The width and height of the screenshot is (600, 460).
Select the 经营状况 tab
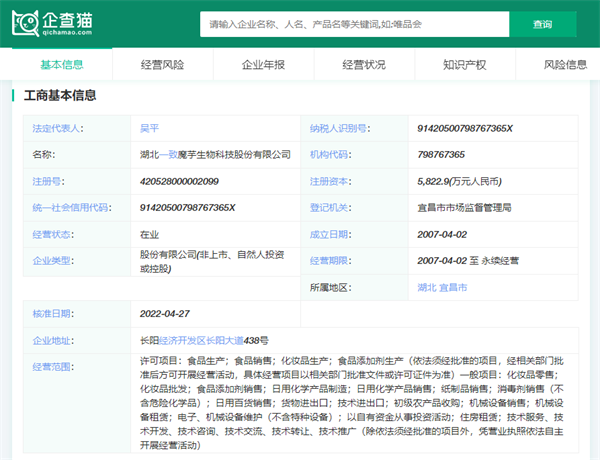[x=364, y=65]
